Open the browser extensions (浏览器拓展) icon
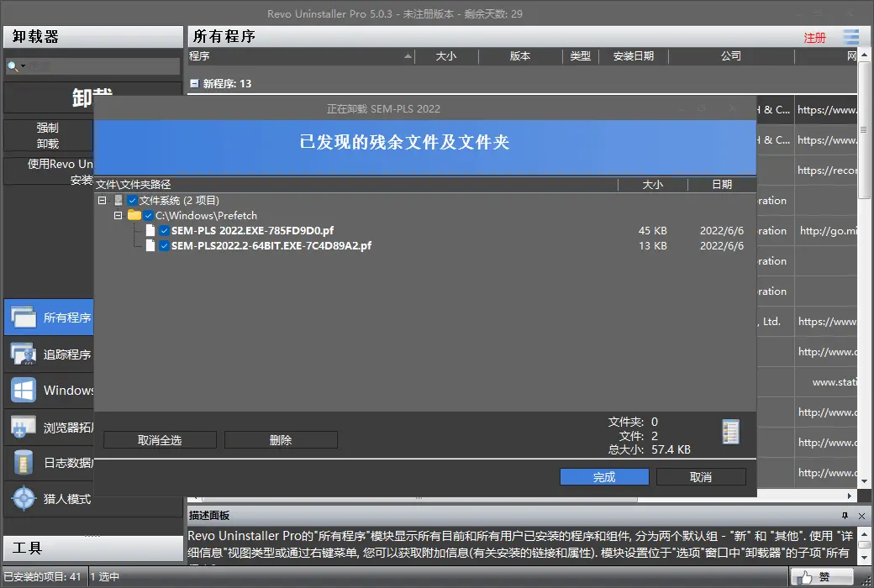This screenshot has height=588, width=874. [24, 427]
